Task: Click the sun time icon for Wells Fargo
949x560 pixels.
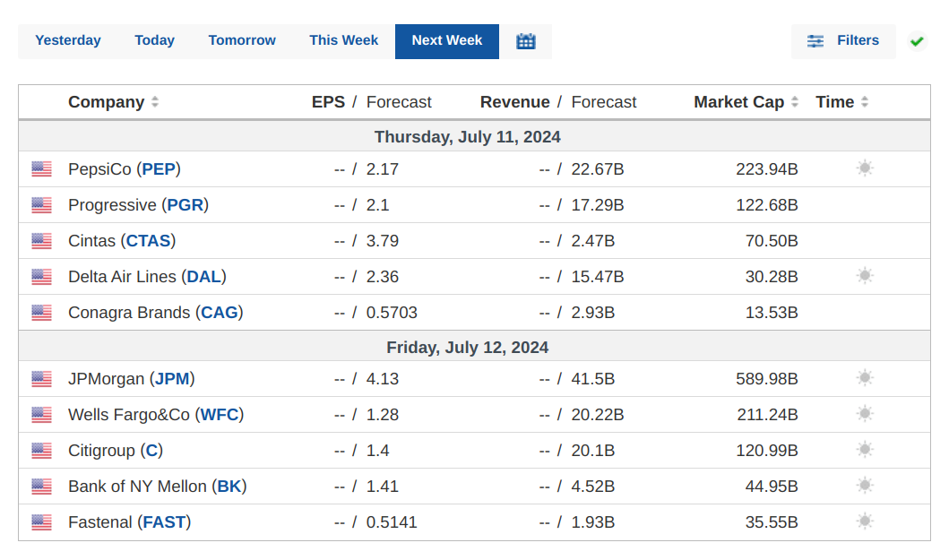Action: coord(865,413)
